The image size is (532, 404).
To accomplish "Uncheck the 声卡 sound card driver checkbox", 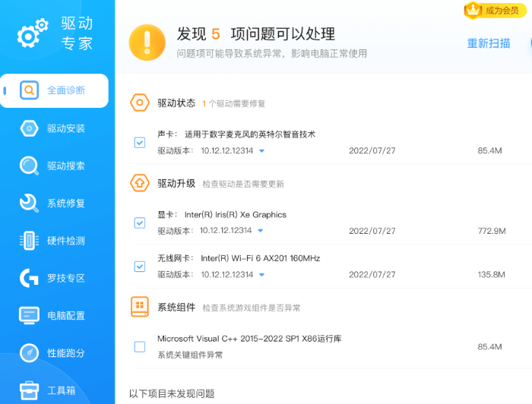I will tap(140, 142).
